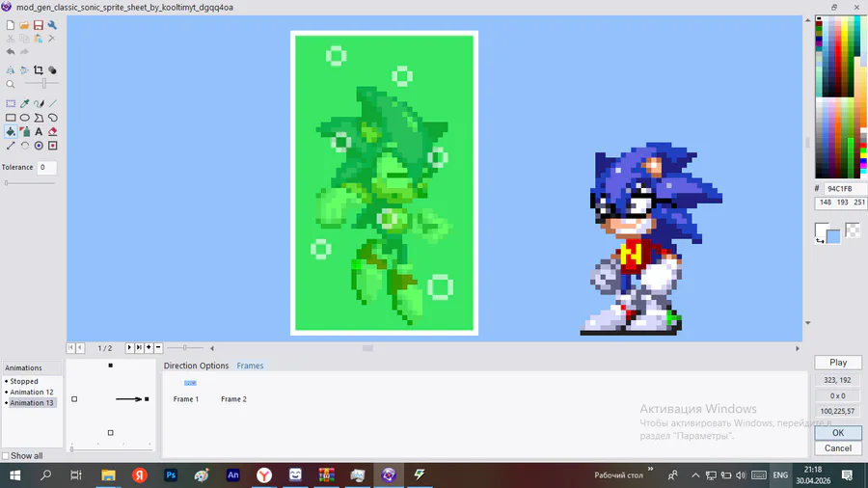Select the transparent color swatch
This screenshot has width=868, height=488.
click(x=853, y=230)
